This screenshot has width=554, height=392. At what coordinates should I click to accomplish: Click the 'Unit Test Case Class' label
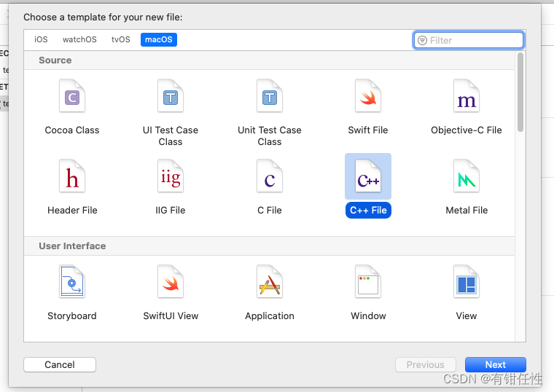coord(270,136)
